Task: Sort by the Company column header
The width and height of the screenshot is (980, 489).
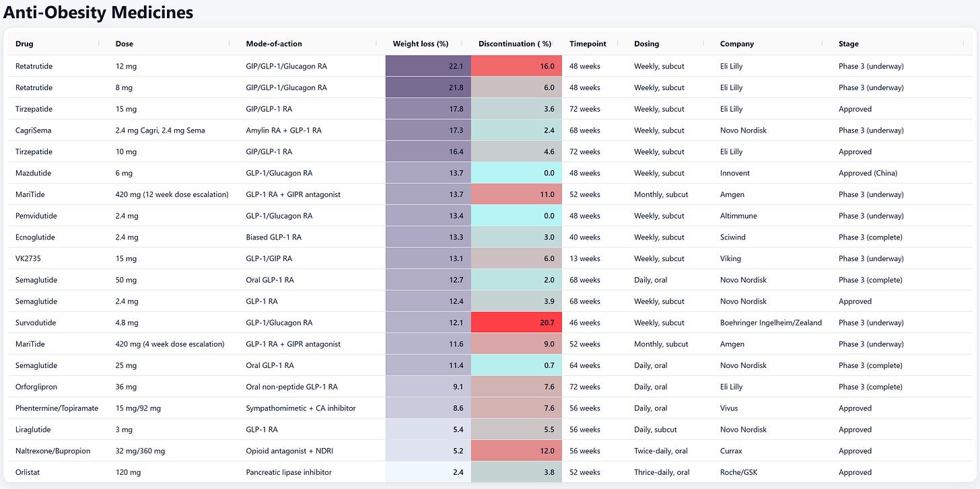Action: (737, 44)
